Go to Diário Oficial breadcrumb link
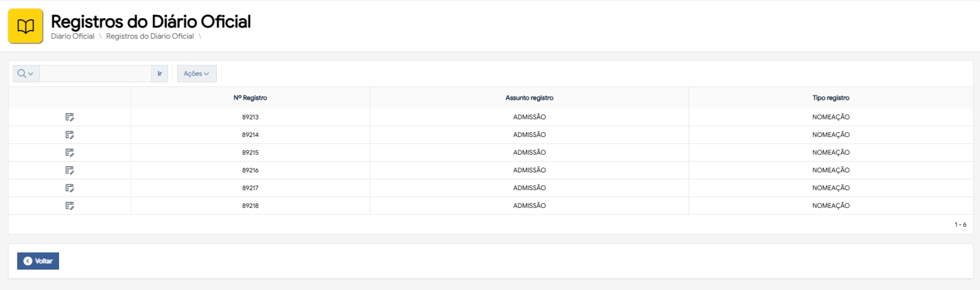This screenshot has height=290, width=980. pyautogui.click(x=72, y=36)
